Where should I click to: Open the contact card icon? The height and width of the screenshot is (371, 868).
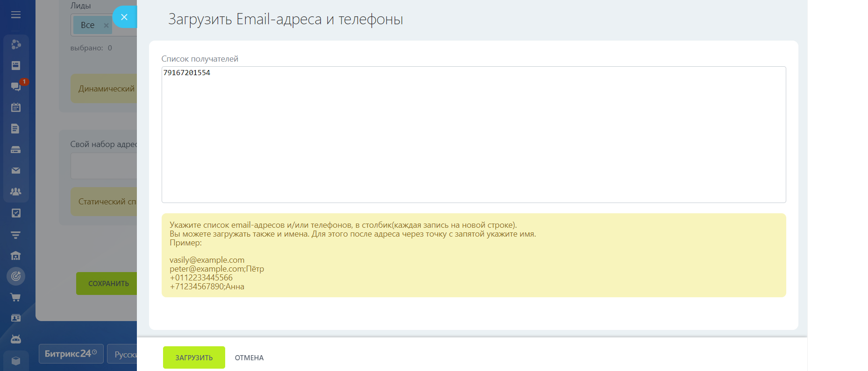click(x=16, y=318)
